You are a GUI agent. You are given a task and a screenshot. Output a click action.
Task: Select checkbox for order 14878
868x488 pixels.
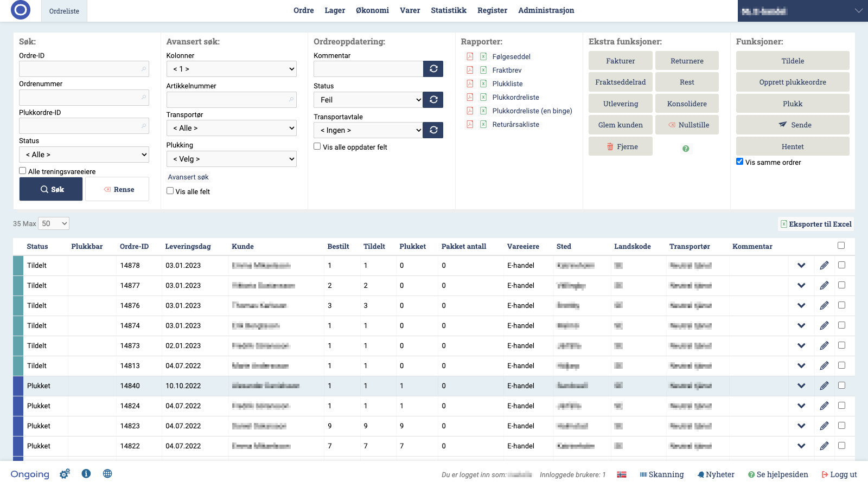pos(841,265)
